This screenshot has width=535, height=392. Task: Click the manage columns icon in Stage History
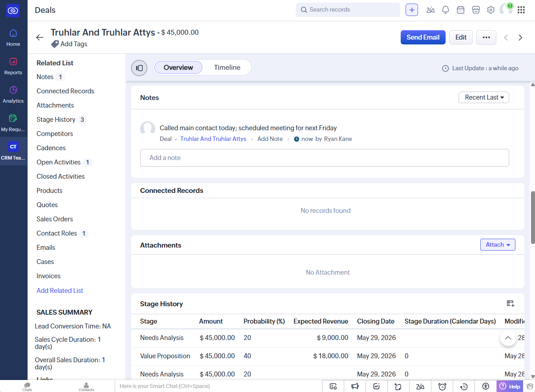pyautogui.click(x=511, y=304)
